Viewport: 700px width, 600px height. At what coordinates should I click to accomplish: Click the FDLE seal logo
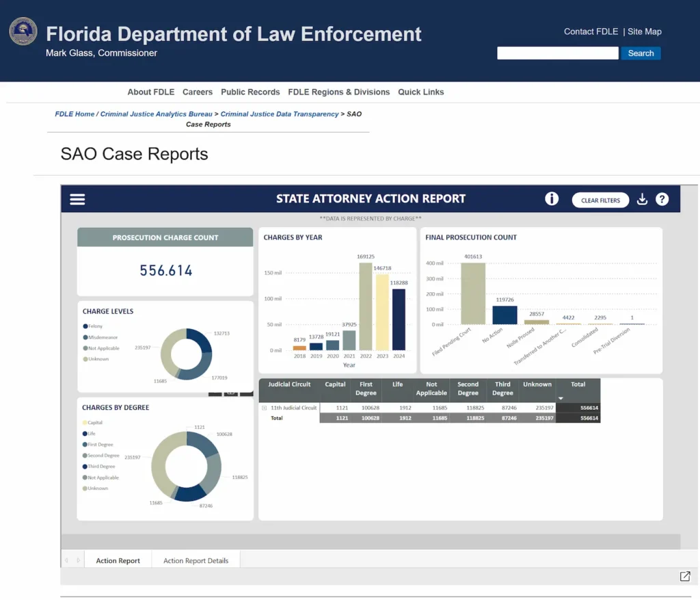coord(23,31)
